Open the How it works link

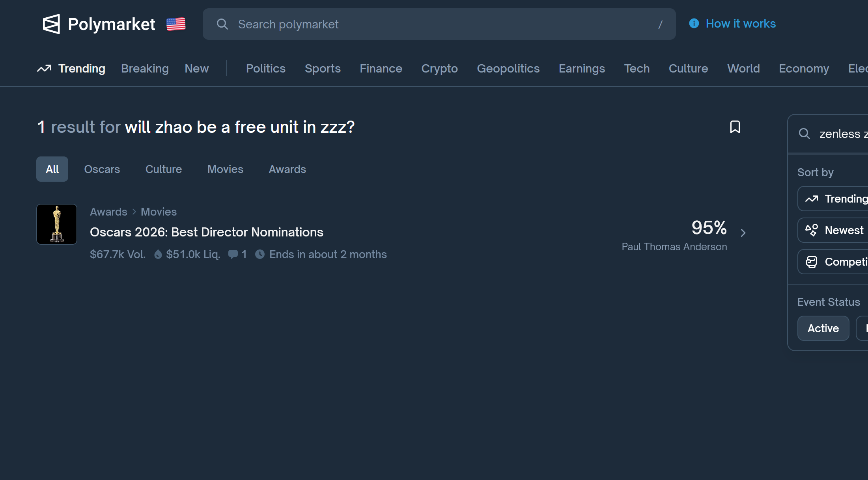[x=740, y=24]
